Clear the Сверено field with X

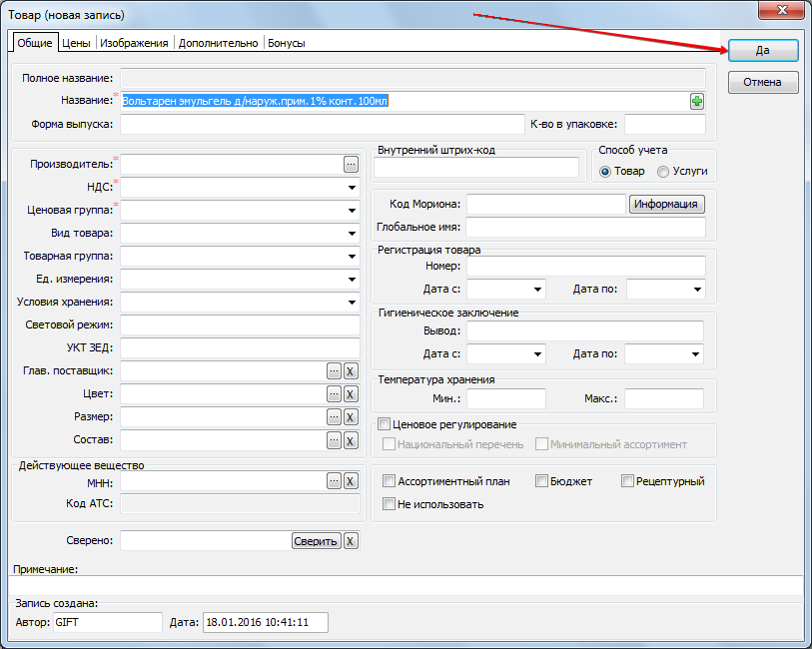click(x=351, y=540)
